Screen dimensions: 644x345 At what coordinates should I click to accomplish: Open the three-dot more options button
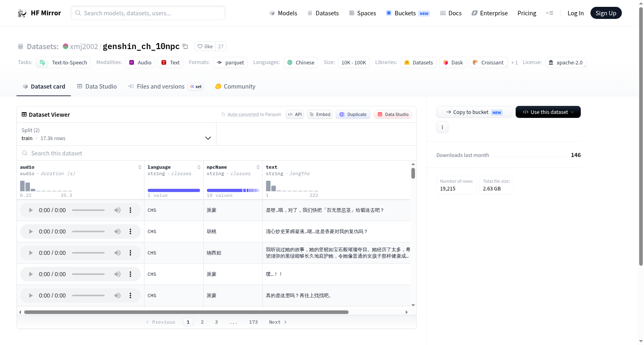442,127
